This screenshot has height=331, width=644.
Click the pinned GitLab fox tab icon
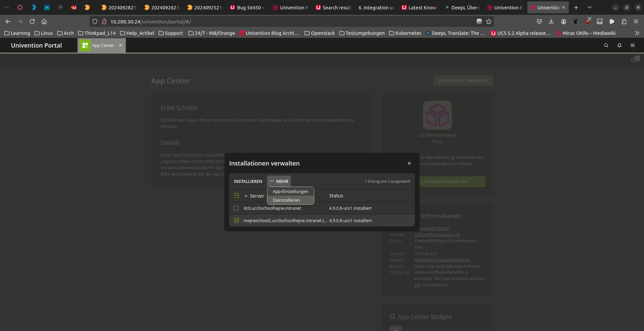click(x=74, y=7)
